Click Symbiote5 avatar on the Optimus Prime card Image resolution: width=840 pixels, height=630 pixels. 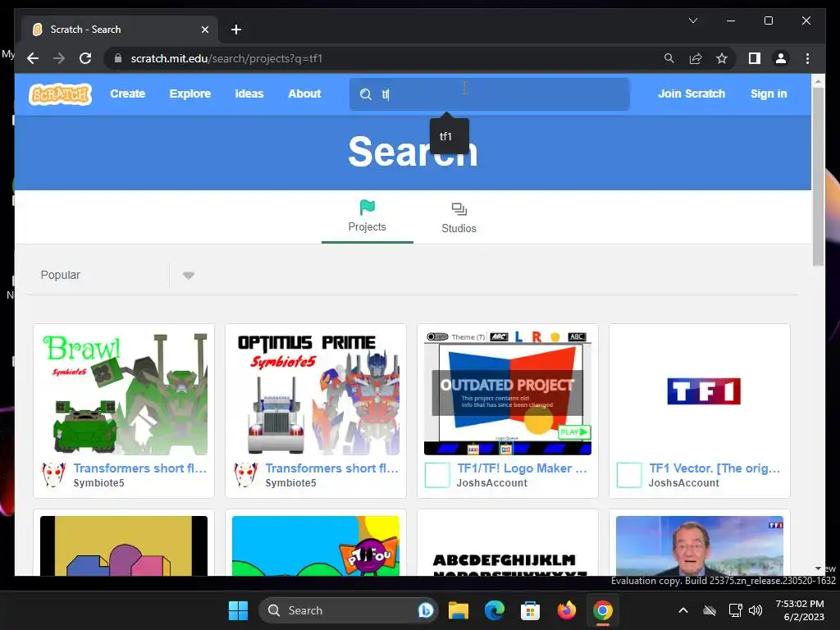[245, 475]
